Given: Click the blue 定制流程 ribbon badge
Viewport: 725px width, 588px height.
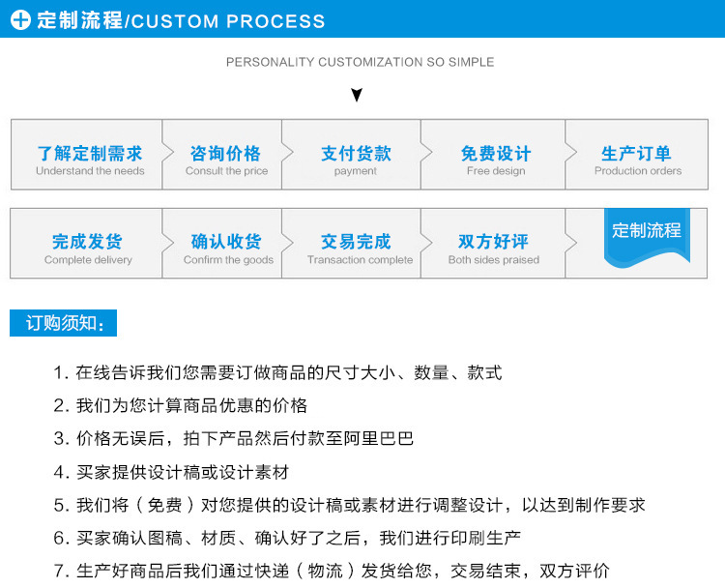Looking at the screenshot, I should tap(647, 237).
